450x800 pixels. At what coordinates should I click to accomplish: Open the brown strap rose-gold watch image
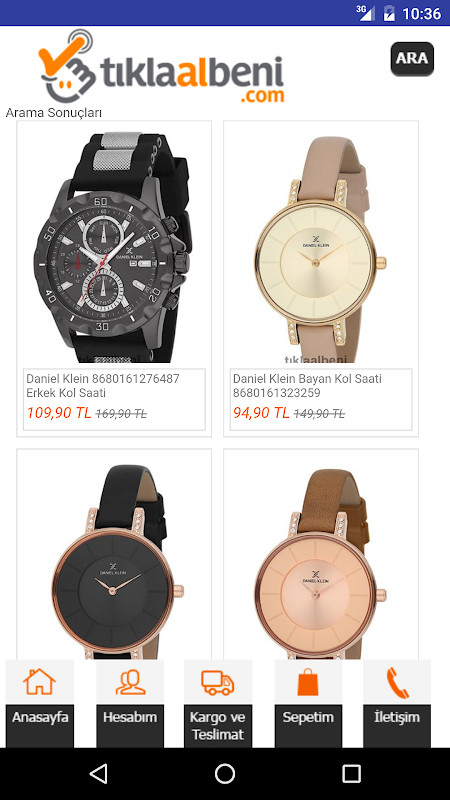[321, 561]
